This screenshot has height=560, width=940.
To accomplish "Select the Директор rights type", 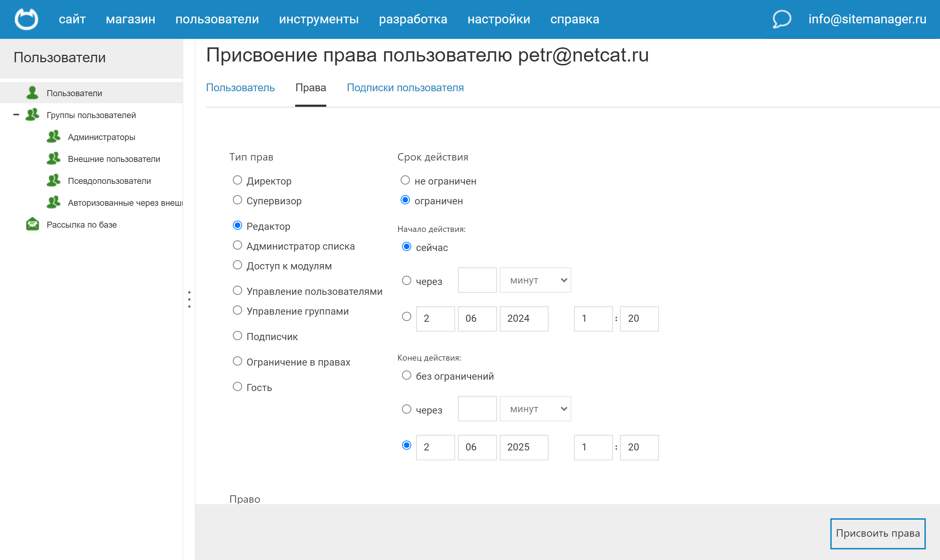I will coord(237,180).
